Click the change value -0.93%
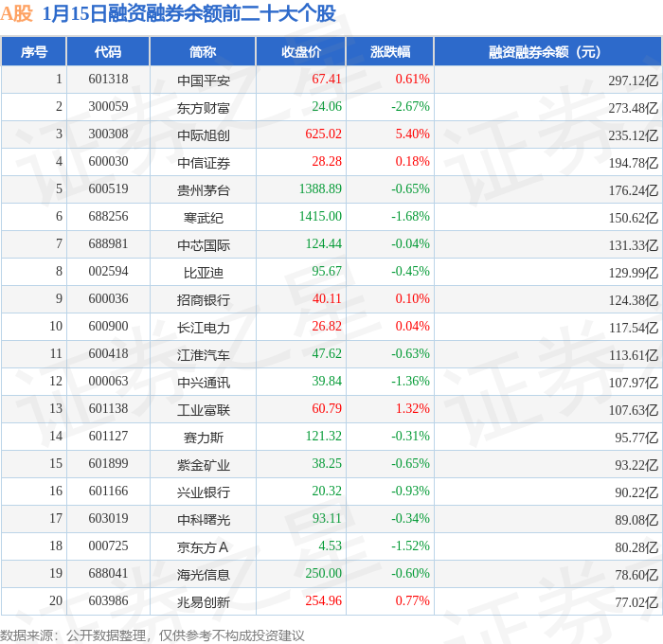Screen dimensions: 663x644 point(410,492)
